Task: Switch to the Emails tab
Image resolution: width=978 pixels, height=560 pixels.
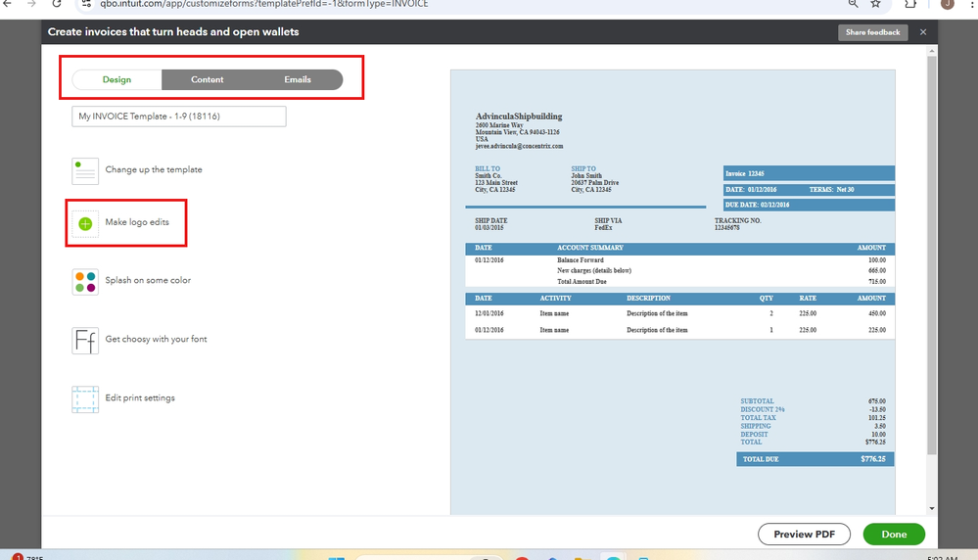Action: 298,80
